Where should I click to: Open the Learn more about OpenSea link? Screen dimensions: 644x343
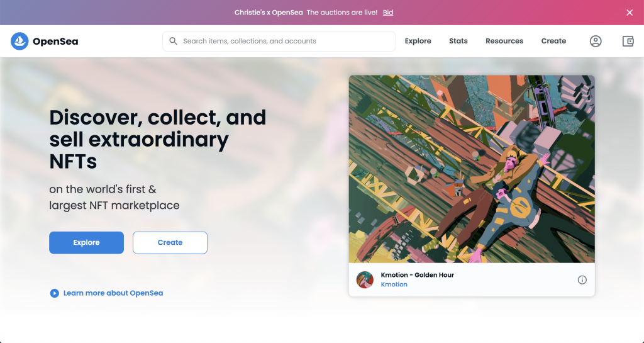(113, 293)
